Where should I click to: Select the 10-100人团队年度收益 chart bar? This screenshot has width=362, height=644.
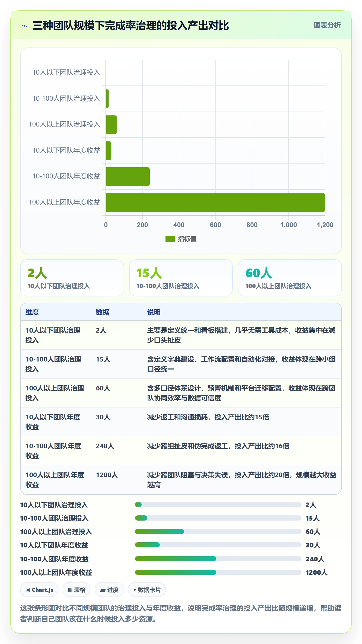coord(128,177)
